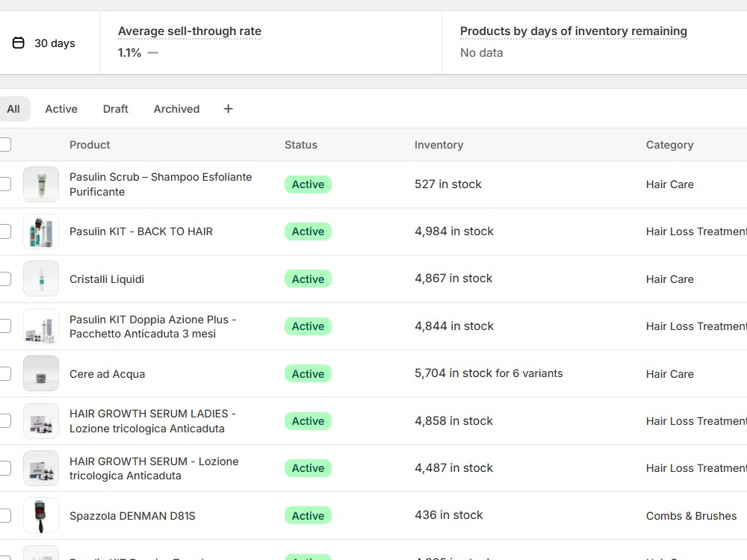Click the 4,844 in stock inventory cell

[454, 326]
